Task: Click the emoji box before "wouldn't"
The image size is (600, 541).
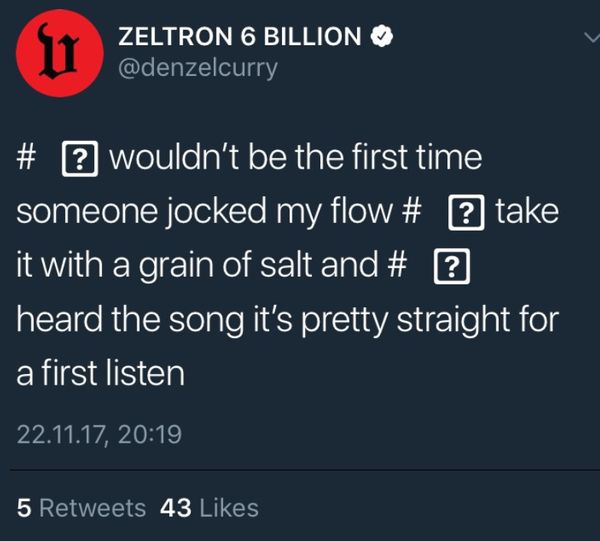Action: point(80,159)
